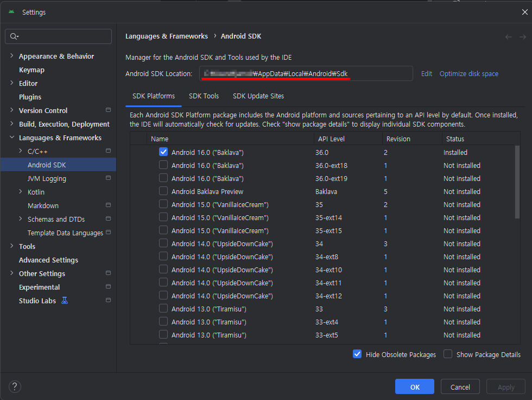The image size is (532, 400).
Task: Check Android 15.0 35-ext15 checkbox
Action: (163, 230)
